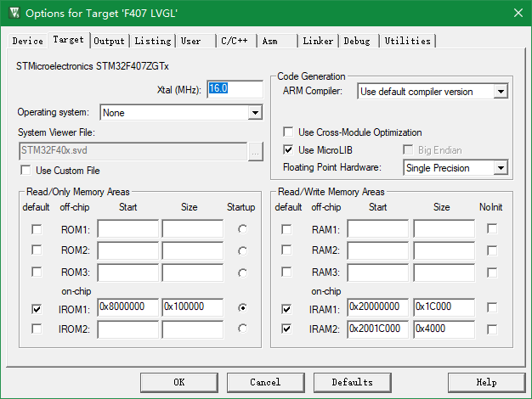Select the IROM2 Startup radio button
The image size is (532, 399).
pos(242,329)
